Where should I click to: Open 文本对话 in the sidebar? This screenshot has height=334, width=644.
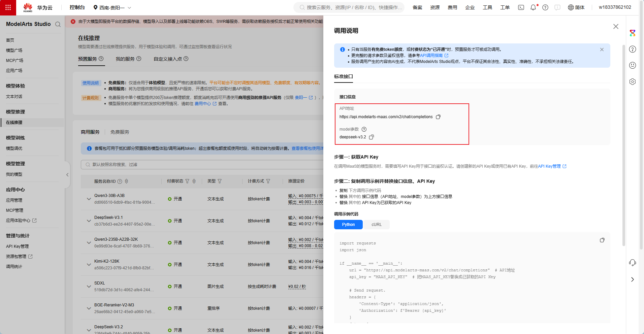tap(14, 97)
